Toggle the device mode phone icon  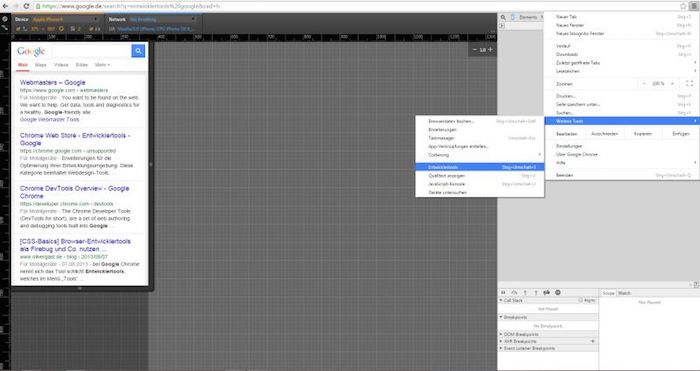point(512,17)
